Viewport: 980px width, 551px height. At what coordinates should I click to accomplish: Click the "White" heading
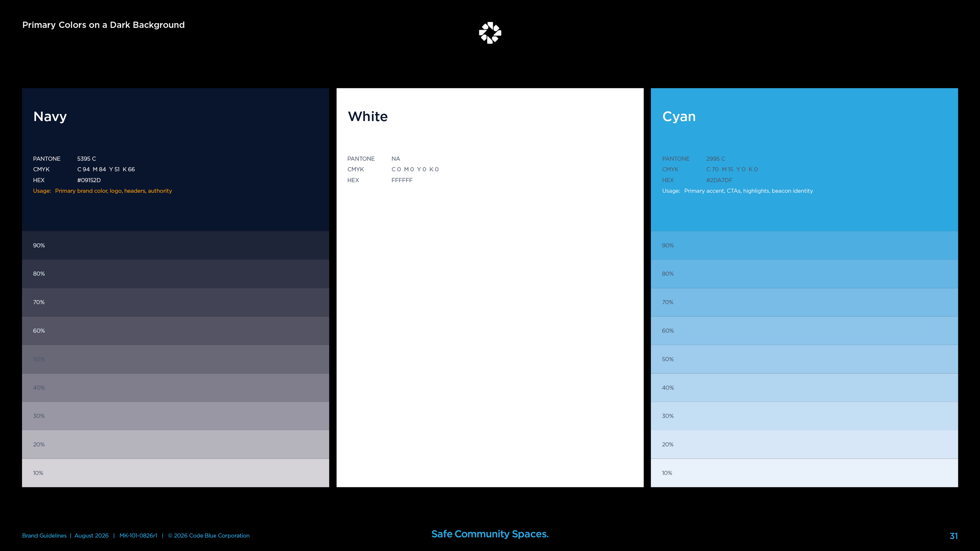[368, 116]
